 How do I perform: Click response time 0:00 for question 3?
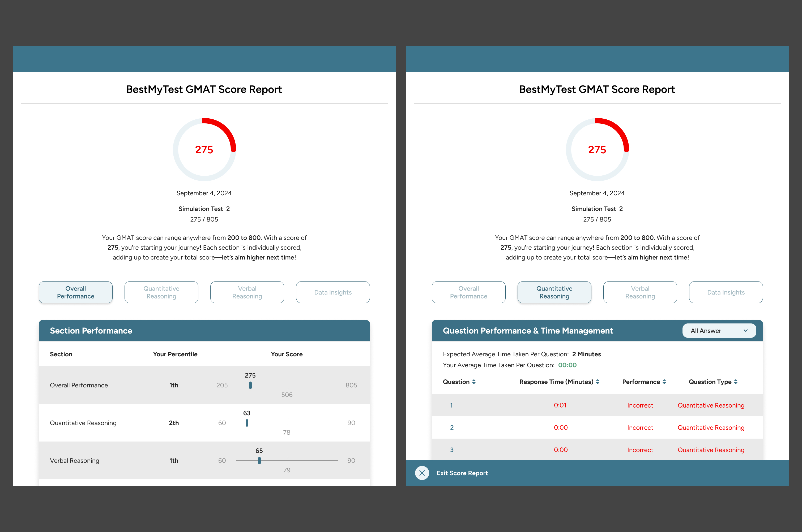[x=561, y=450]
